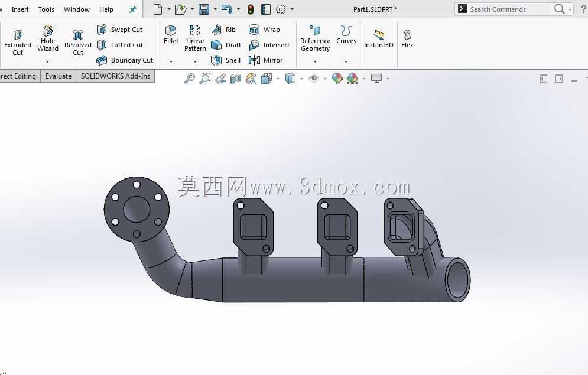Click the search magnifier button
This screenshot has width=588, height=375.
click(x=559, y=9)
